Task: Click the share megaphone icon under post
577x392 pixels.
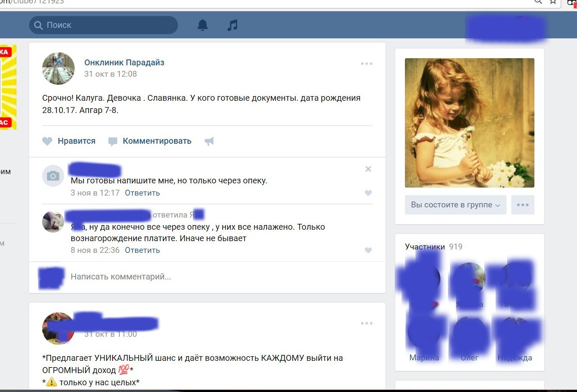Action: [209, 141]
